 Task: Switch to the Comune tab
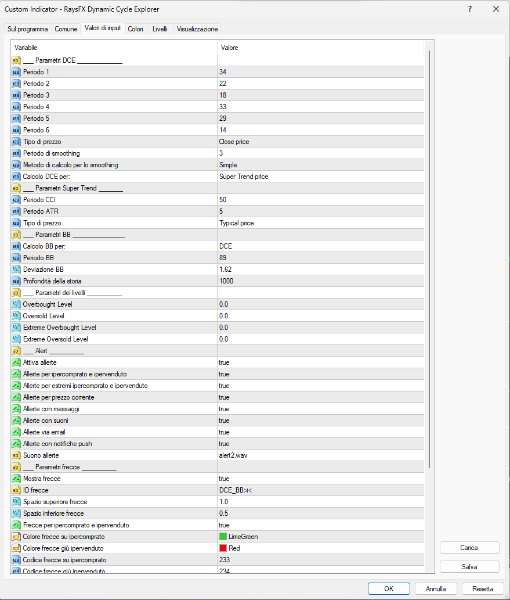tap(66, 29)
